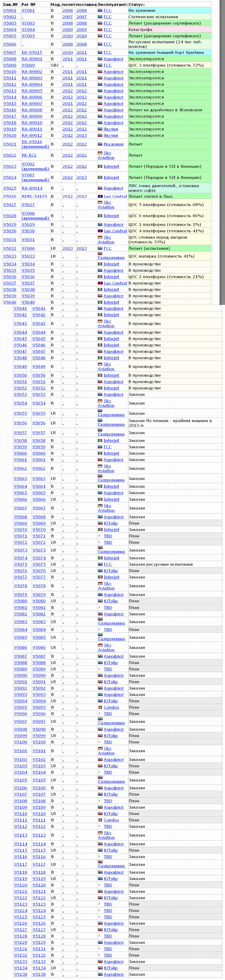Click the Летает улетел в Лаос status cell
This screenshot has height=980, width=225.
point(170,196)
